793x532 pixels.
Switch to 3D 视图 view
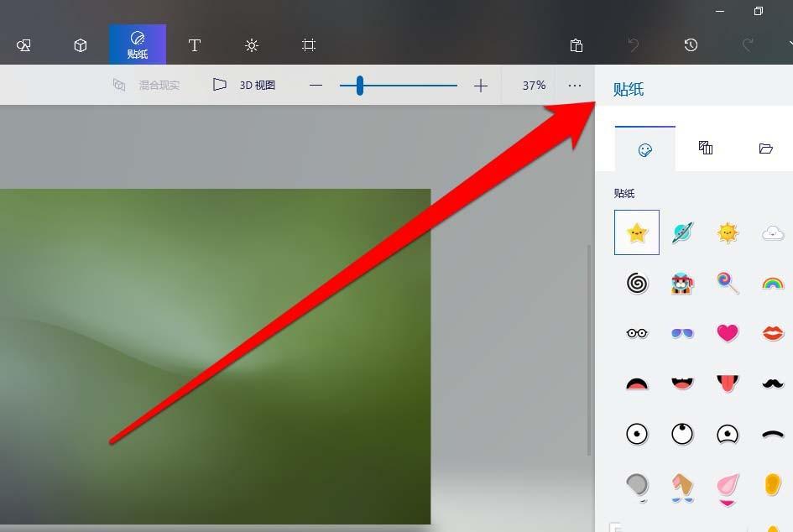(x=244, y=85)
